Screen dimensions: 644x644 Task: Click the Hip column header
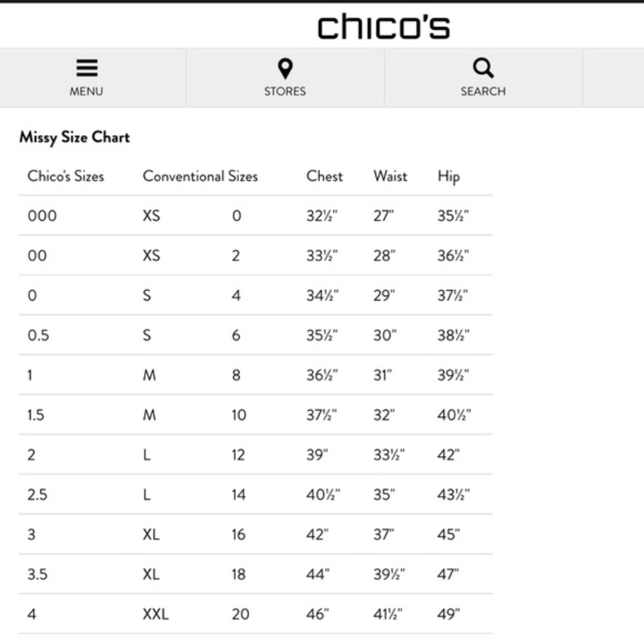click(449, 176)
